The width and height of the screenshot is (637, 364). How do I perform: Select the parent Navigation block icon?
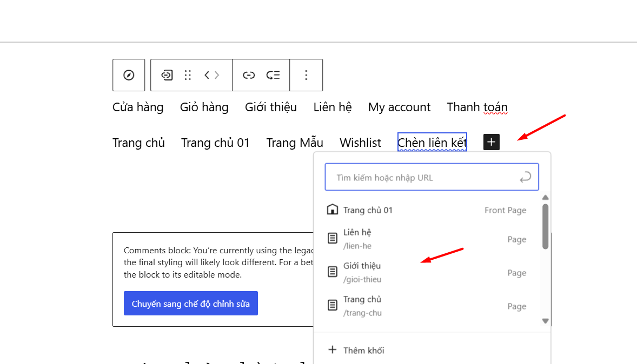[129, 75]
